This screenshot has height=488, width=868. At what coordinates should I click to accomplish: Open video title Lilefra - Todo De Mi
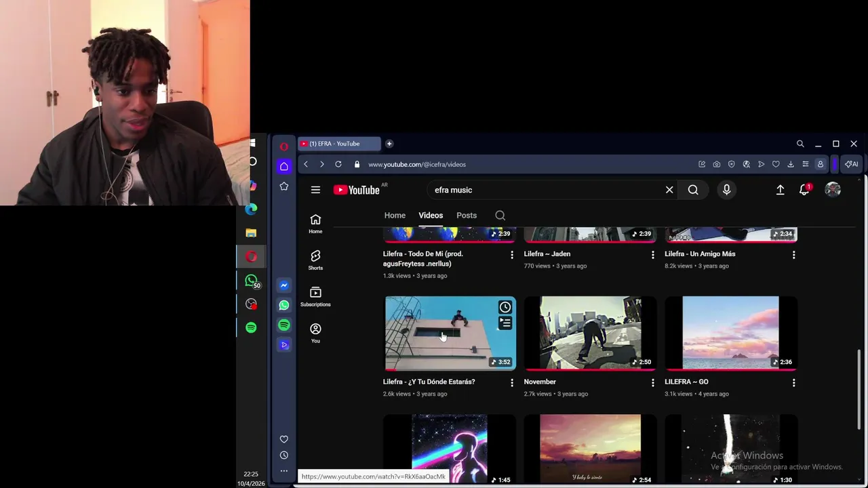pyautogui.click(x=422, y=258)
